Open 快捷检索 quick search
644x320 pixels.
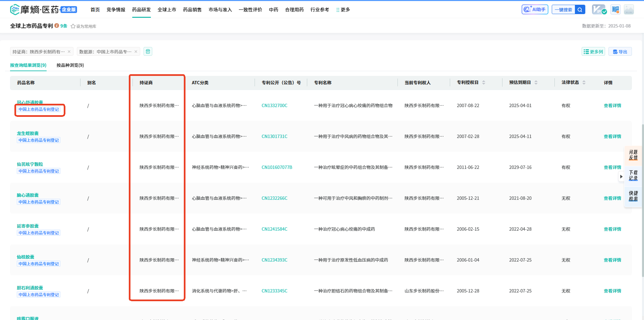633,196
